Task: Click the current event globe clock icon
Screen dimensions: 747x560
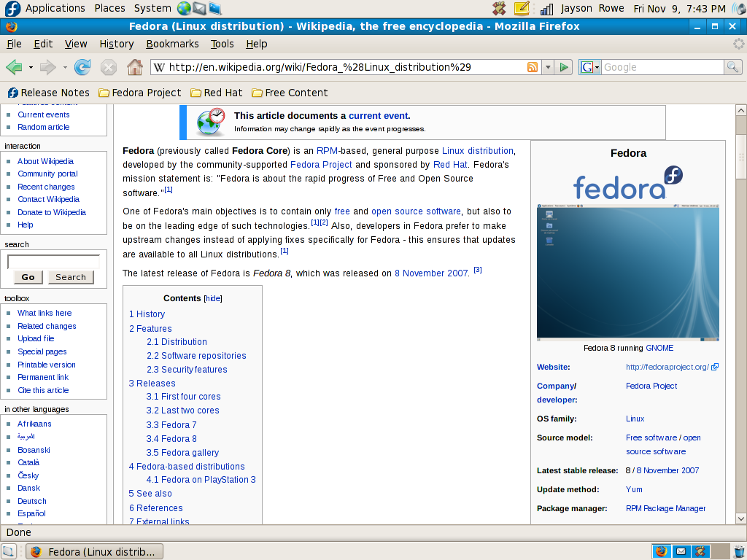Action: (x=211, y=122)
